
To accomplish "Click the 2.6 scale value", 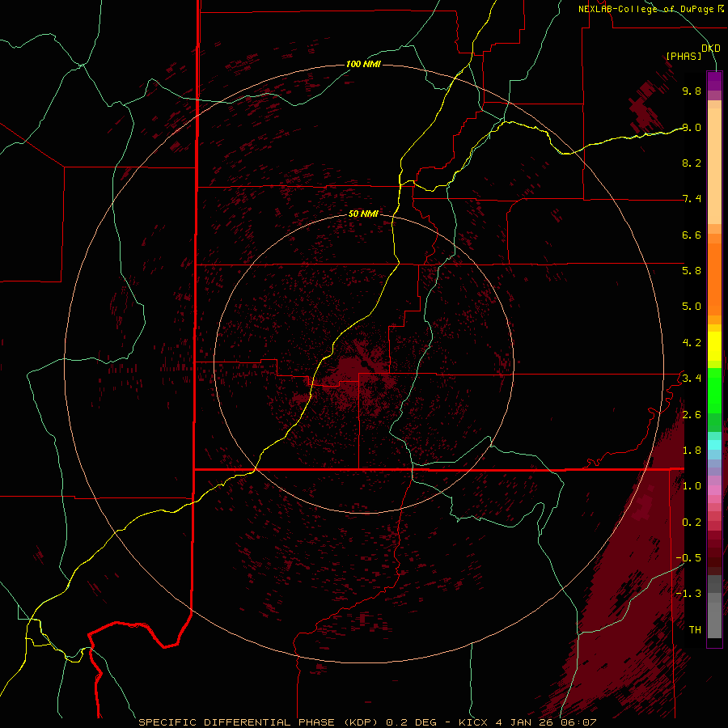I will pyautogui.click(x=692, y=415).
